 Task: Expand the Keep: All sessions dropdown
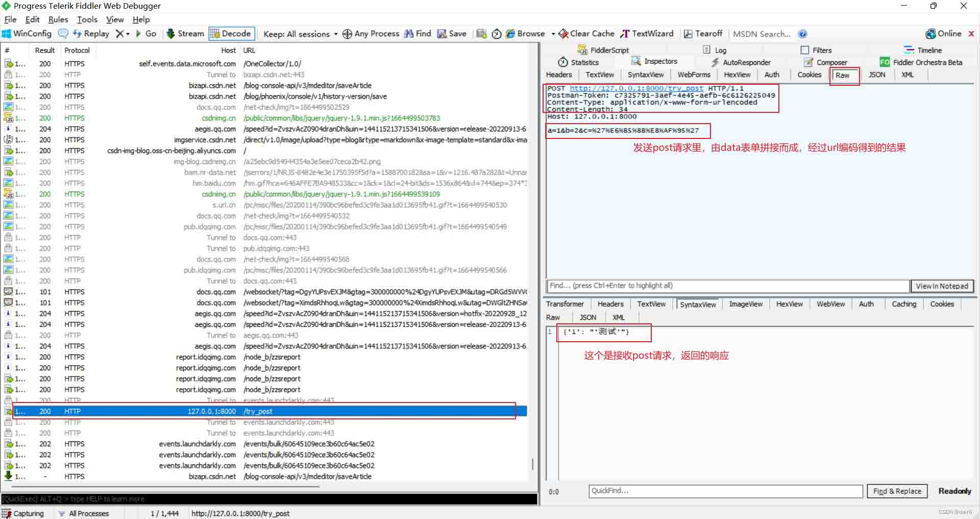pos(300,34)
